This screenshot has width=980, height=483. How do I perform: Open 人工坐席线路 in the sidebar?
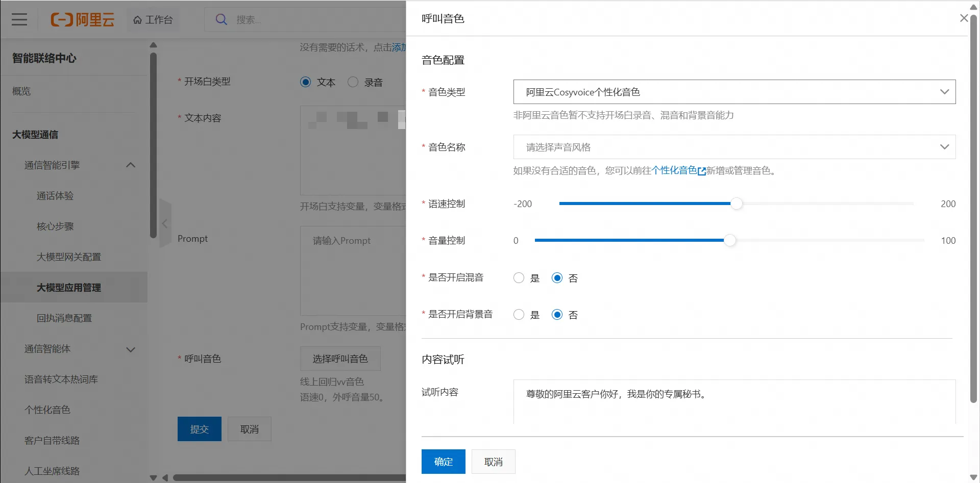pos(52,471)
